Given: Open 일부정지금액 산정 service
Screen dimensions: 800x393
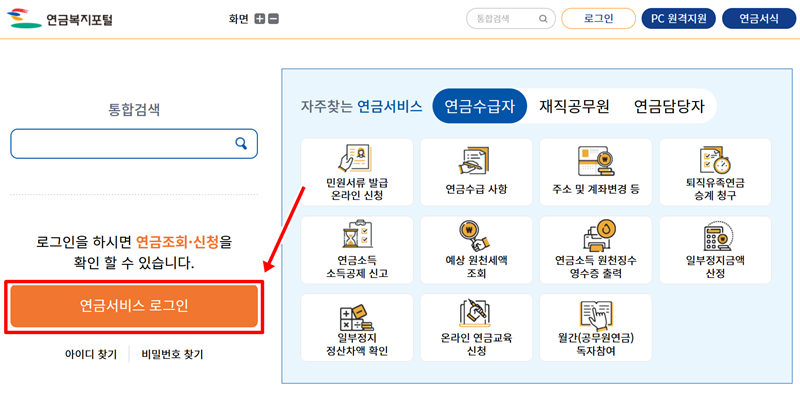Looking at the screenshot, I should click(715, 250).
